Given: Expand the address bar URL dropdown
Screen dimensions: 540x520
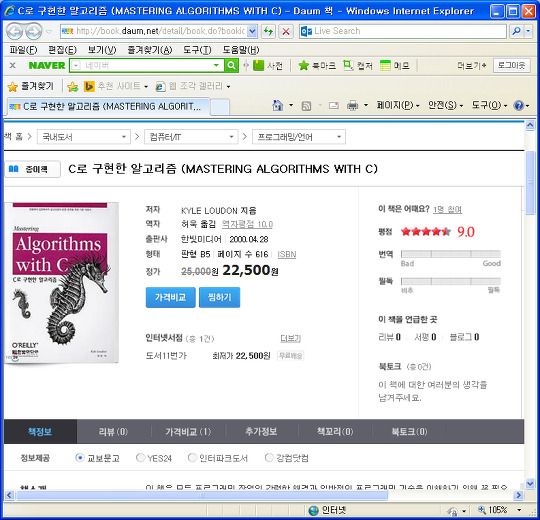Looking at the screenshot, I should tap(252, 31).
